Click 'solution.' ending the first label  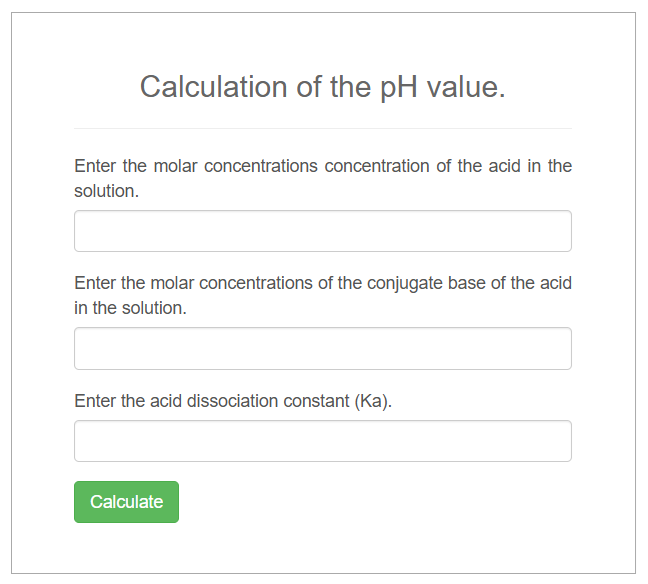(106, 191)
